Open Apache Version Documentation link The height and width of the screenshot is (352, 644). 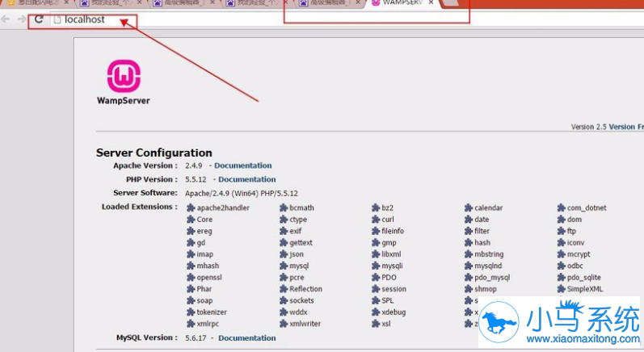[x=242, y=166]
